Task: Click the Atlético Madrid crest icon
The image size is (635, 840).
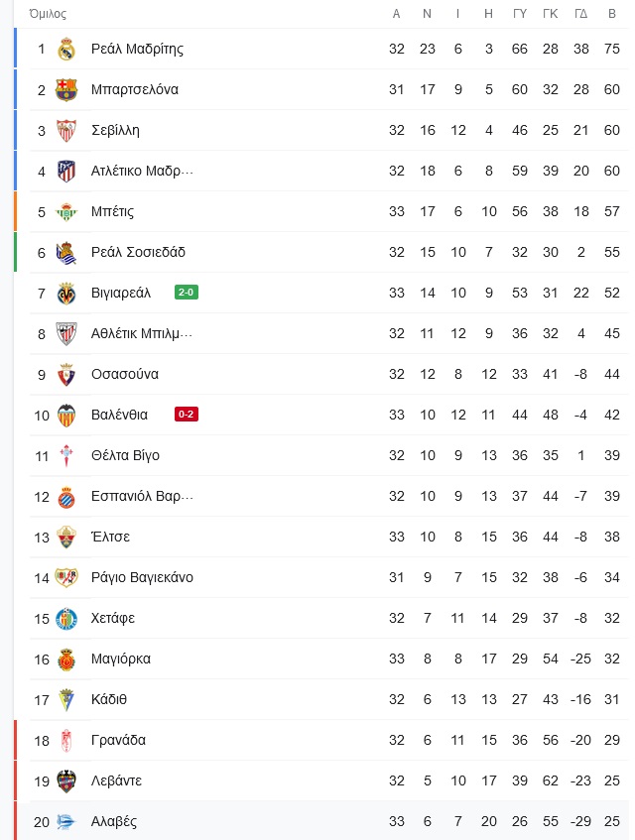Action: tap(66, 172)
